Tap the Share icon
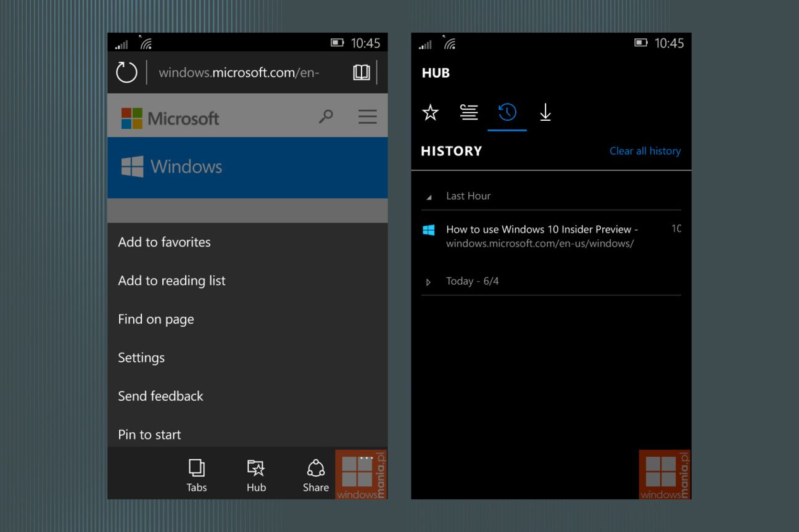The height and width of the screenshot is (532, 799). pyautogui.click(x=315, y=473)
